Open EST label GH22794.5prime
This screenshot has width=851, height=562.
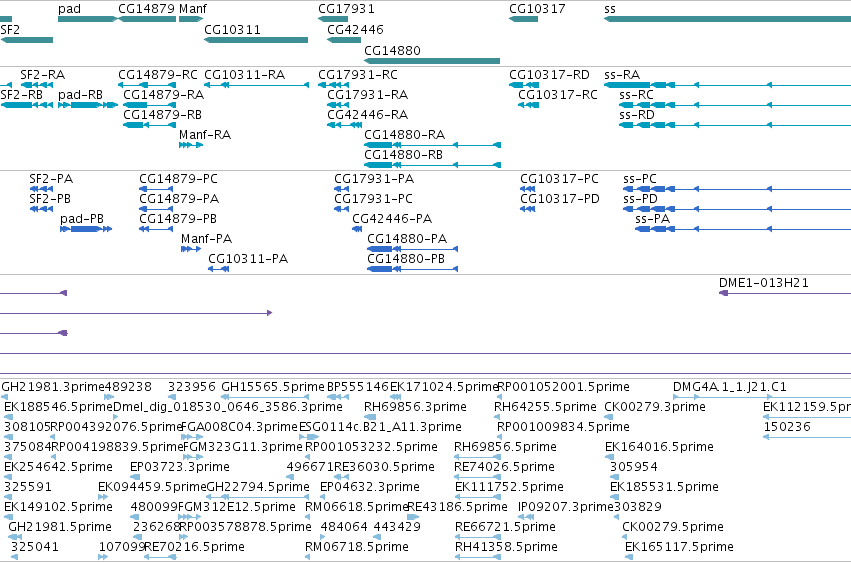[258, 487]
